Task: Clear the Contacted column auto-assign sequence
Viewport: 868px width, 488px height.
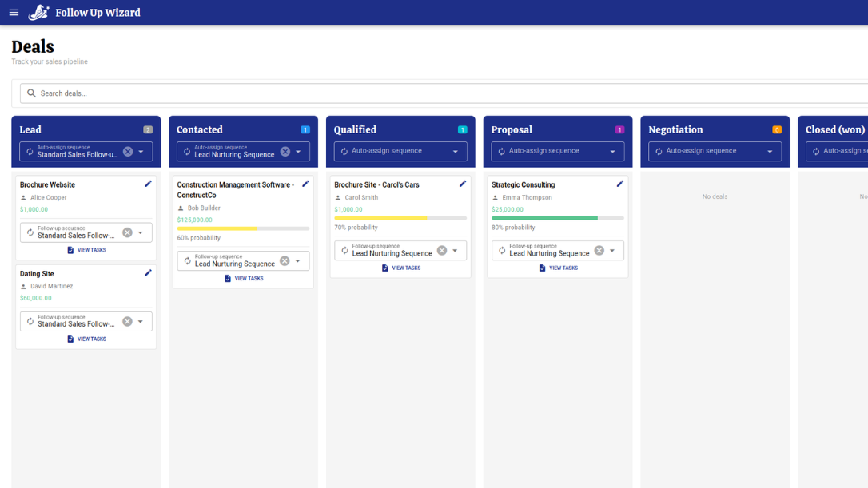Action: (x=285, y=152)
